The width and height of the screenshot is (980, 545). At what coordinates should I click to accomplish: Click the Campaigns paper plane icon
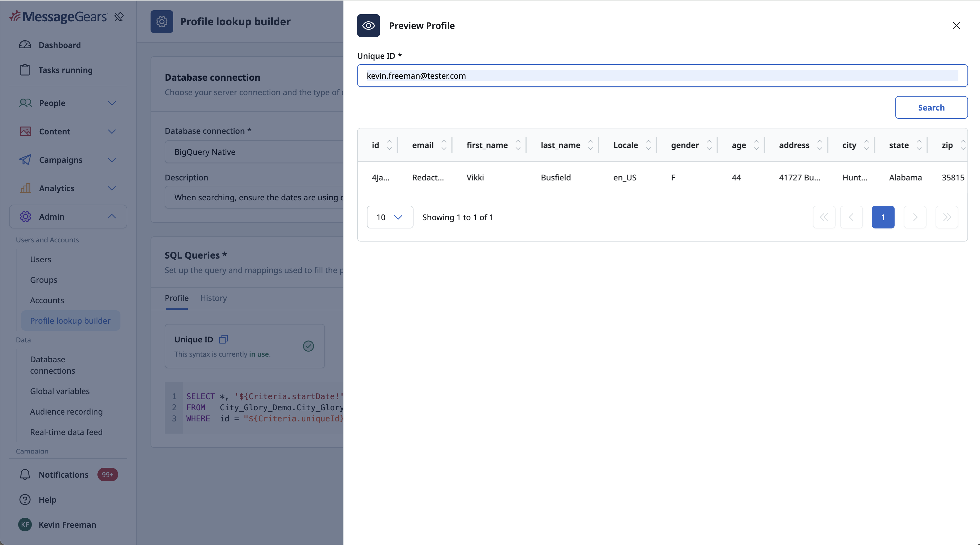pos(25,160)
